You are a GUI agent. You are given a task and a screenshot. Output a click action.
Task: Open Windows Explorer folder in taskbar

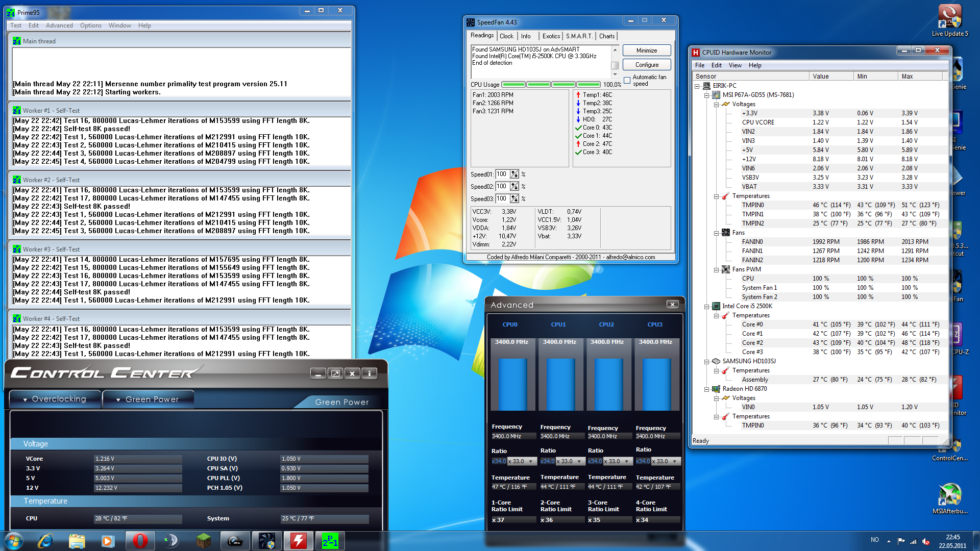click(x=77, y=541)
